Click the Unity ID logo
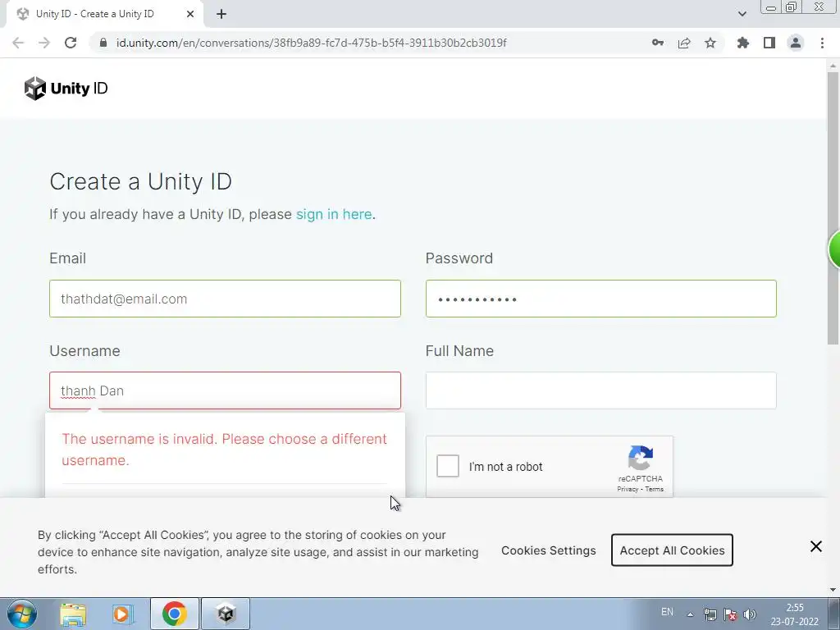This screenshot has height=630, width=840. click(x=66, y=89)
